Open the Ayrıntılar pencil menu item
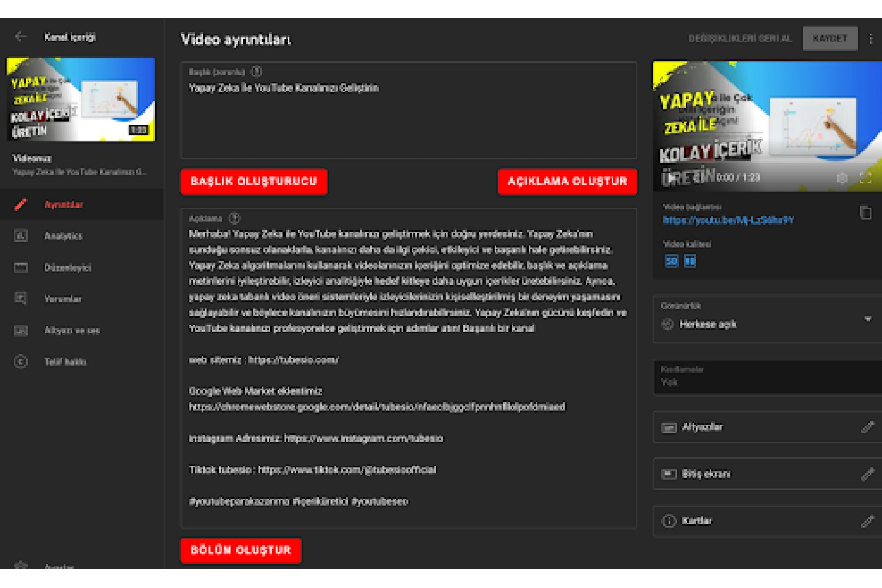The image size is (882, 588). point(82,204)
